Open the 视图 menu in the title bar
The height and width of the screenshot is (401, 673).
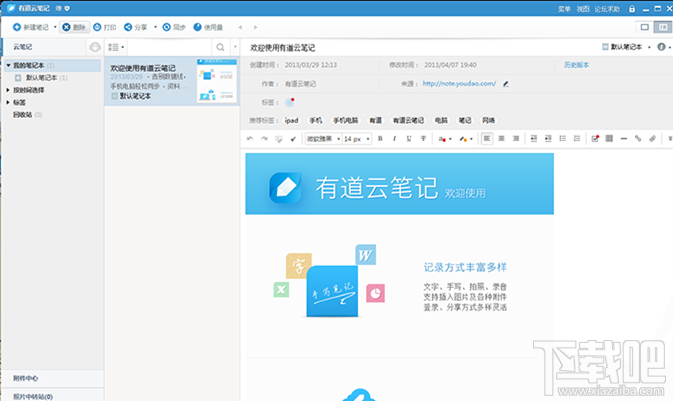pos(583,9)
